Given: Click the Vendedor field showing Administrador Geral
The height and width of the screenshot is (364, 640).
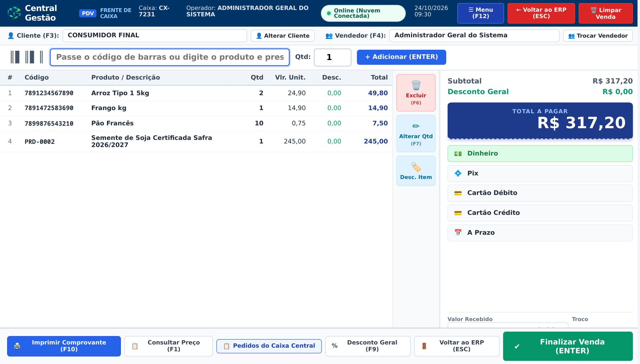Looking at the screenshot, I should pos(474,36).
